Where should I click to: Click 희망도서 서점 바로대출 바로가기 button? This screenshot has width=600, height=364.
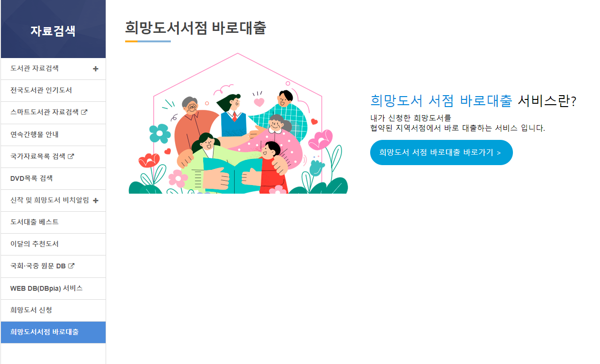coord(441,153)
